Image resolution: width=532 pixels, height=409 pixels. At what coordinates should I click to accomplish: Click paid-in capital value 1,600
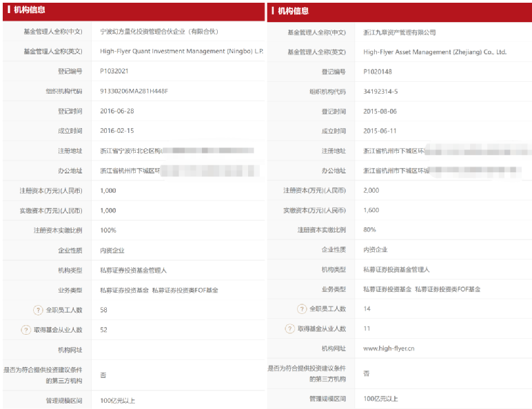pos(371,210)
